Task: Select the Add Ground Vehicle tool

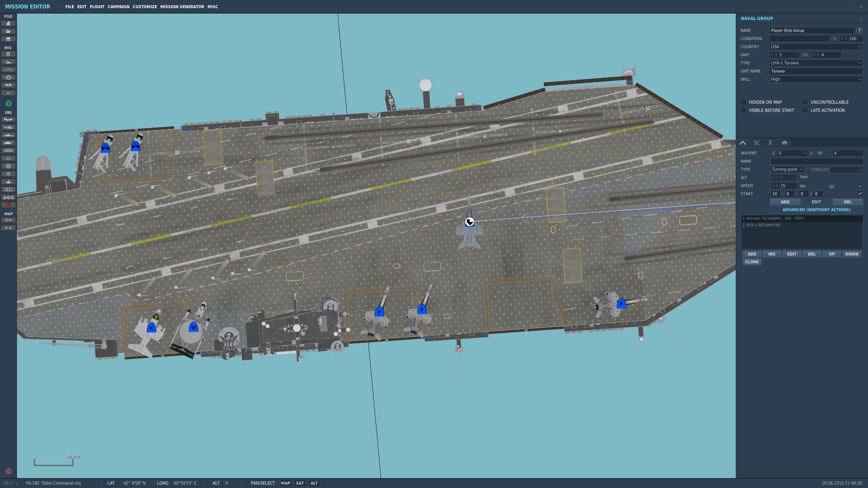Action: coord(8,143)
